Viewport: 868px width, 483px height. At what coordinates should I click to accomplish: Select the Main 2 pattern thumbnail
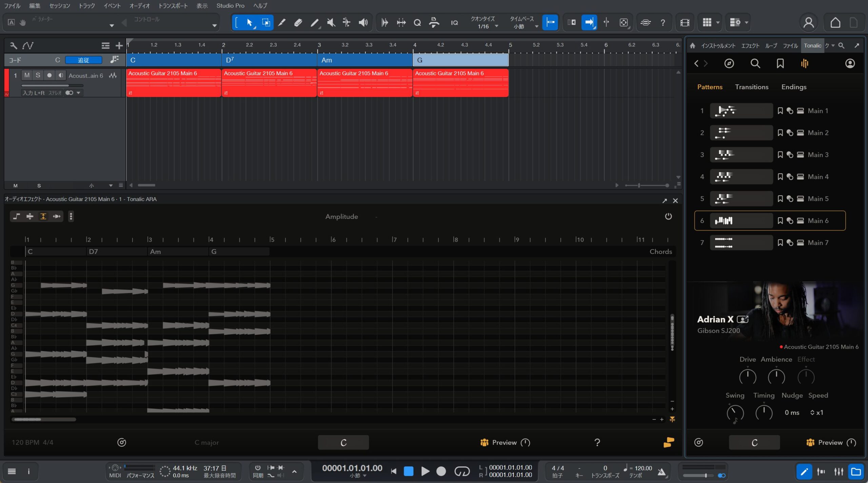[741, 133]
